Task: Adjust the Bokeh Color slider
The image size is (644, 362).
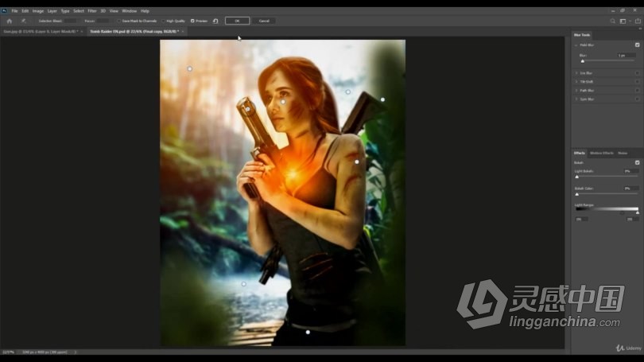Action: pos(577,194)
